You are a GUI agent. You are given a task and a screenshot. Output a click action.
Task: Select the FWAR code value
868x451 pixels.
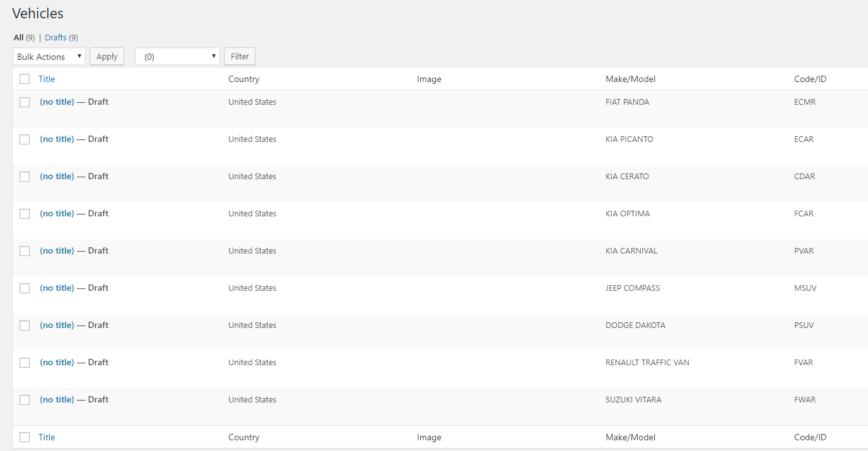pos(805,399)
